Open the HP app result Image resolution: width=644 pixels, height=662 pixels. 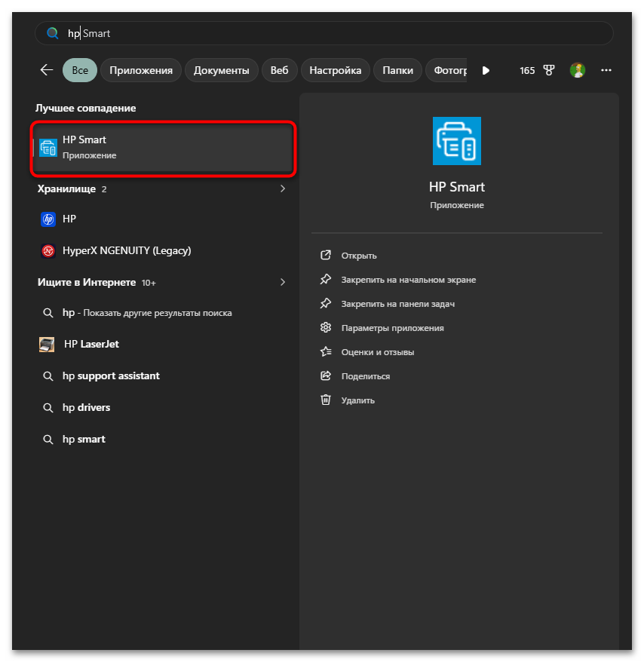pos(163,219)
